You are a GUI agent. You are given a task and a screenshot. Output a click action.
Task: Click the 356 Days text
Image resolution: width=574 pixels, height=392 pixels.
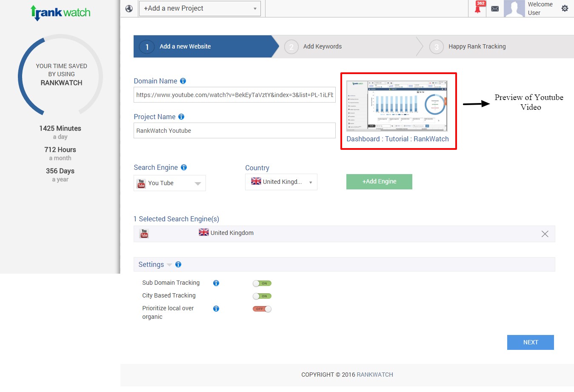click(60, 171)
